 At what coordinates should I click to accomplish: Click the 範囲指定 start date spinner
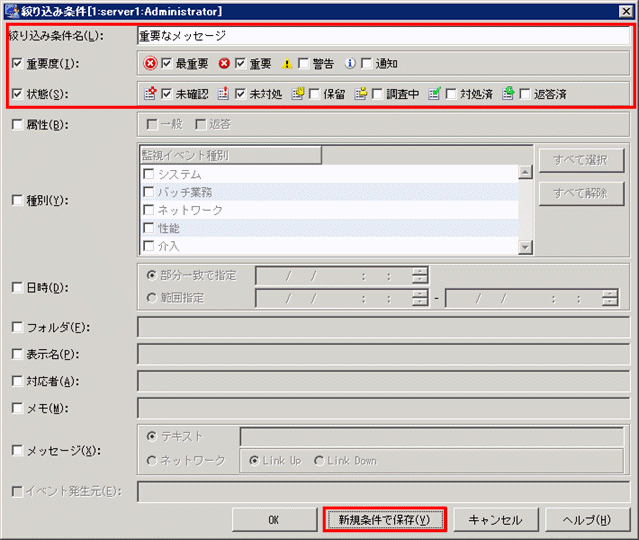tap(419, 298)
